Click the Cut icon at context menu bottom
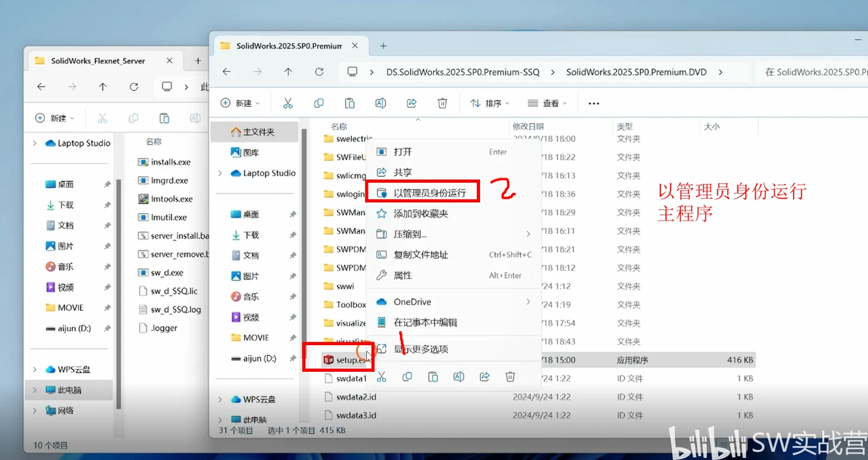868x460 pixels. 382,377
